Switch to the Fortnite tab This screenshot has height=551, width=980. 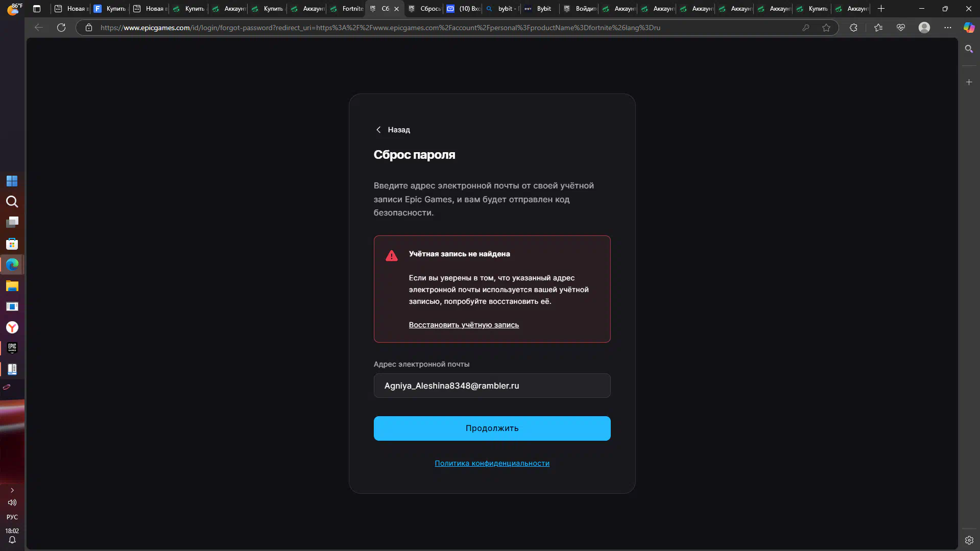coord(347,9)
